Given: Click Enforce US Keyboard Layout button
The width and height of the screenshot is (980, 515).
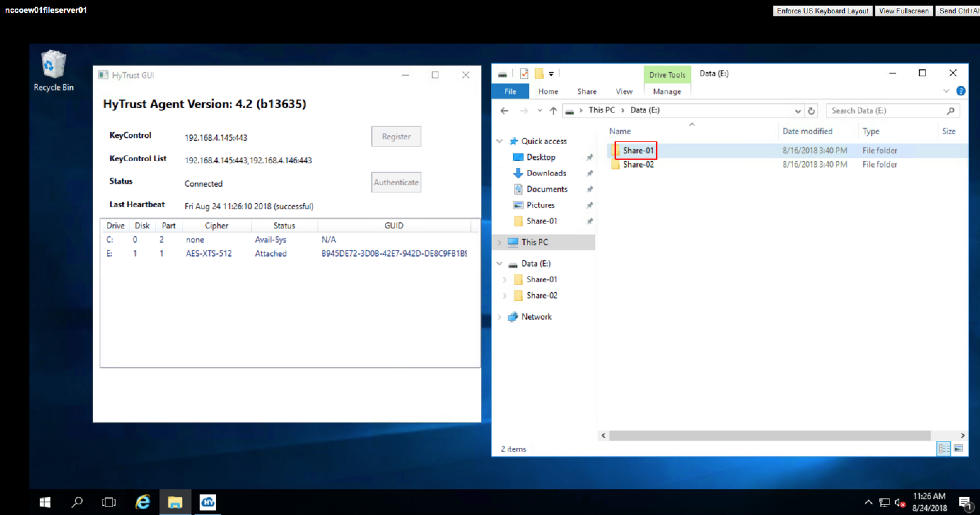Looking at the screenshot, I should pos(822,11).
